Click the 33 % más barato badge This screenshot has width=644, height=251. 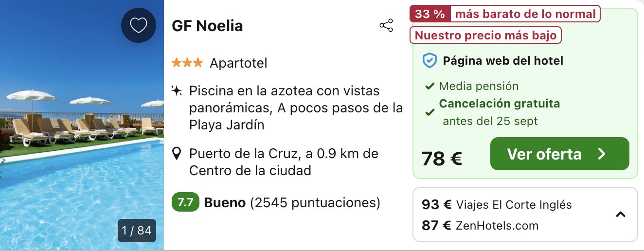pyautogui.click(x=505, y=14)
